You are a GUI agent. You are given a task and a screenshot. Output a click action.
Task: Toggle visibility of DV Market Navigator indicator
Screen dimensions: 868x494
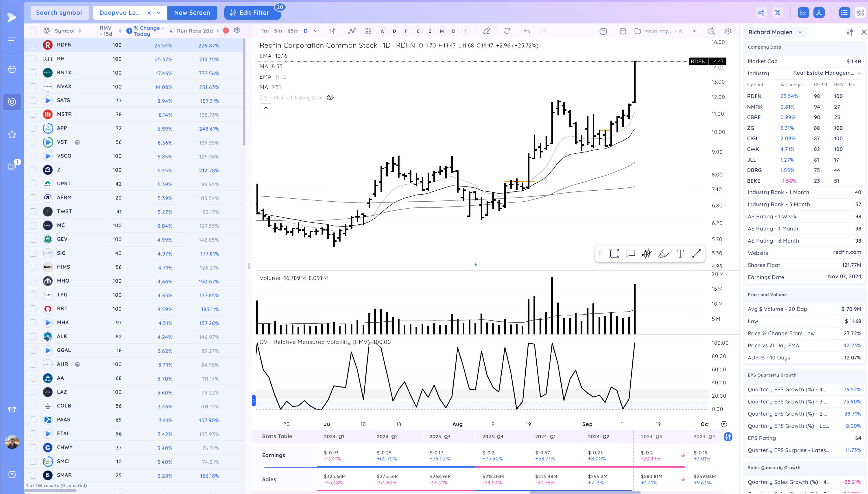tap(330, 97)
